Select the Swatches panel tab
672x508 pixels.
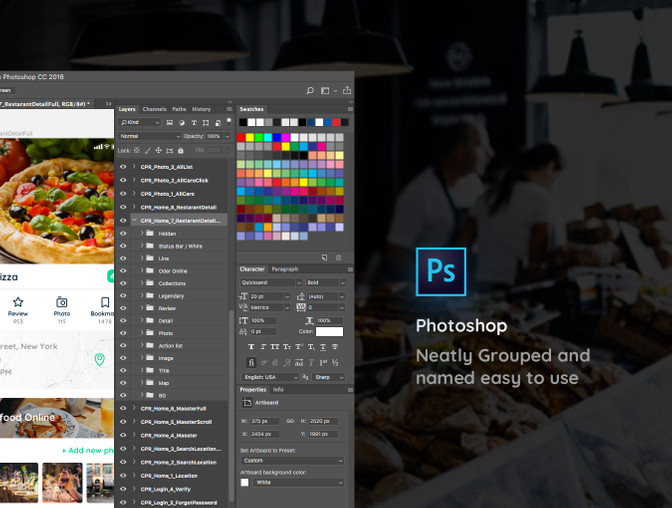point(252,109)
